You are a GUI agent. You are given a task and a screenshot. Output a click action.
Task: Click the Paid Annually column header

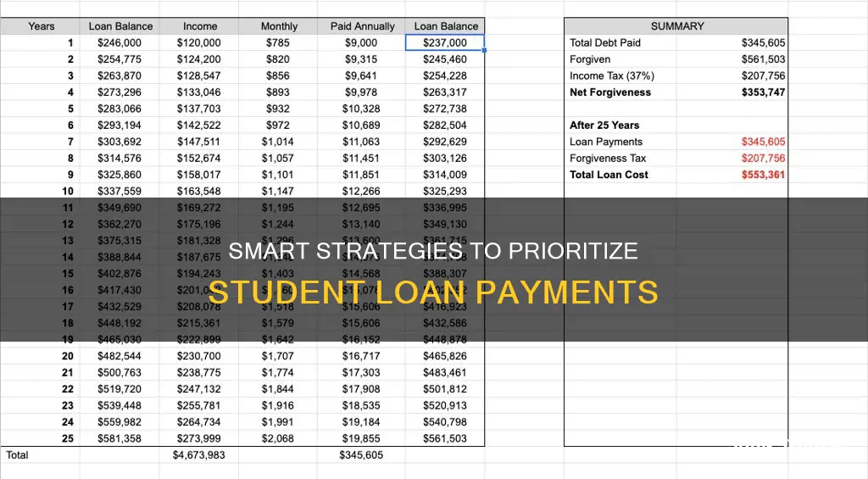363,26
